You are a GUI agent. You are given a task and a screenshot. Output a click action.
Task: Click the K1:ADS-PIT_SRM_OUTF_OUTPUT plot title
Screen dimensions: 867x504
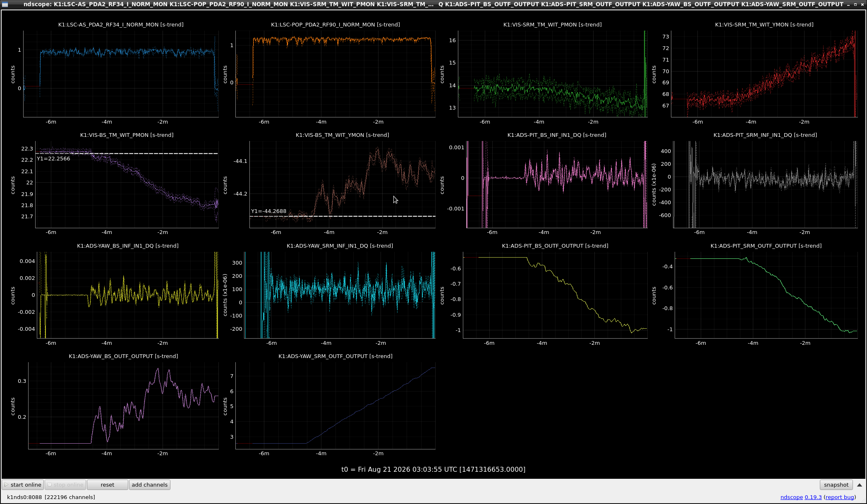coord(766,246)
